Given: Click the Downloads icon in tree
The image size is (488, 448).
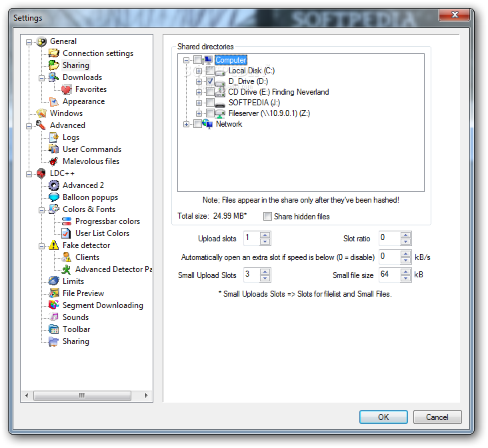Looking at the screenshot, I should [x=54, y=77].
